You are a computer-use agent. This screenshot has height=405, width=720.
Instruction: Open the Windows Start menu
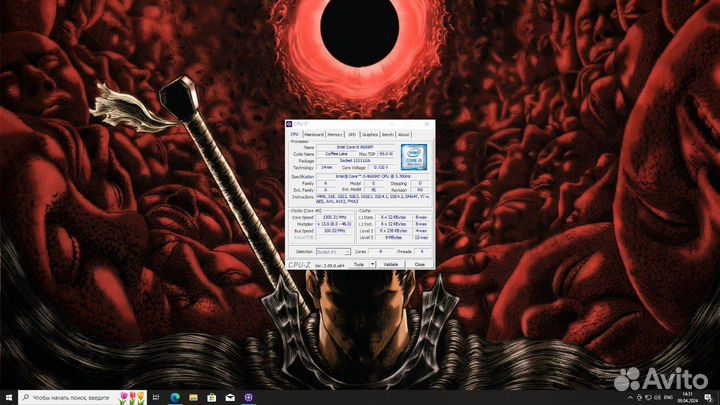coord(9,397)
